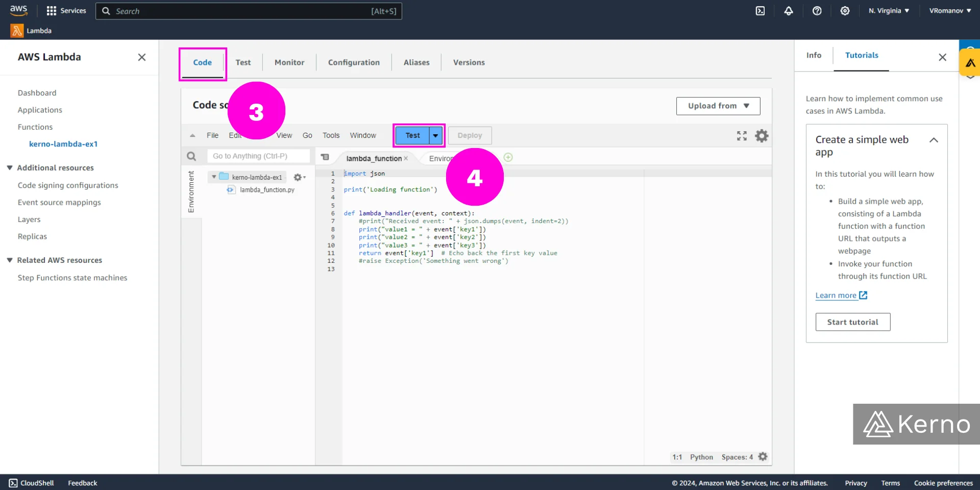The height and width of the screenshot is (490, 980).
Task: Open the Services grid menu
Action: [66, 11]
